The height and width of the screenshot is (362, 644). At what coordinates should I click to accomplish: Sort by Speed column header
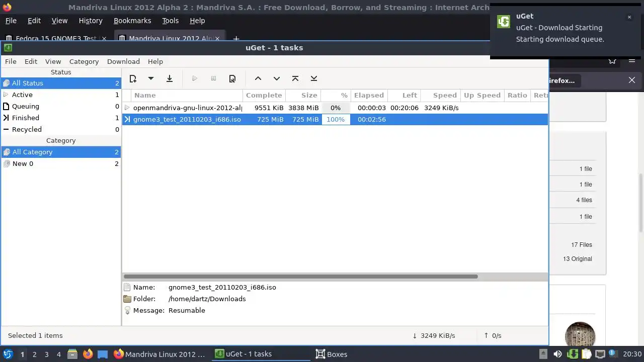point(440,95)
